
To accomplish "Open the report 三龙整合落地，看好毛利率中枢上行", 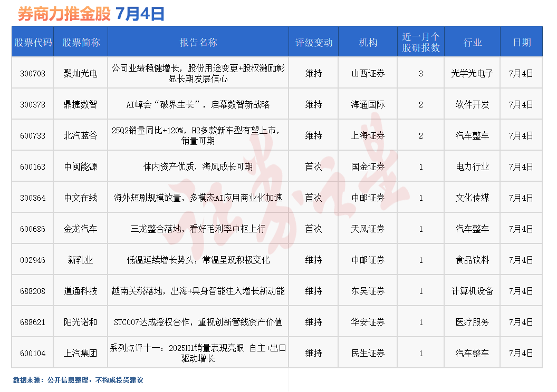I will (x=198, y=229).
